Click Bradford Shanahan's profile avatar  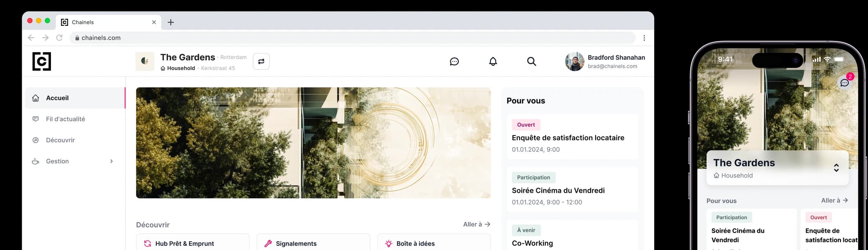(575, 61)
